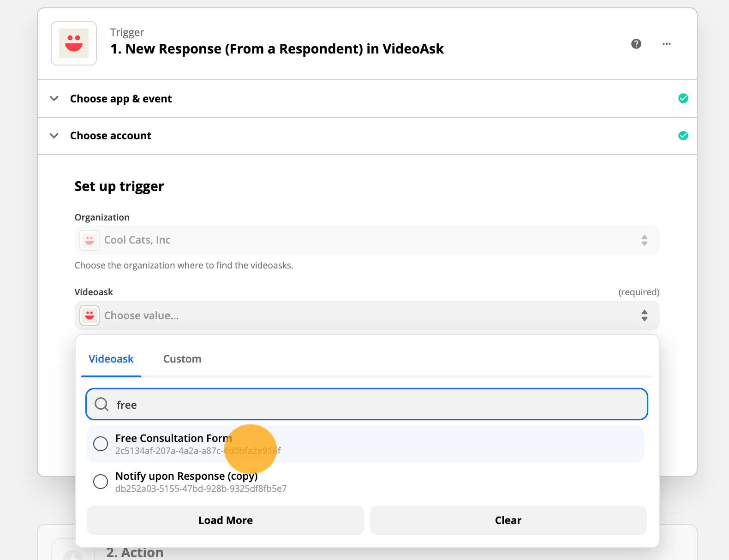This screenshot has width=729, height=560.
Task: Switch to the Videoask tab
Action: coord(111,359)
